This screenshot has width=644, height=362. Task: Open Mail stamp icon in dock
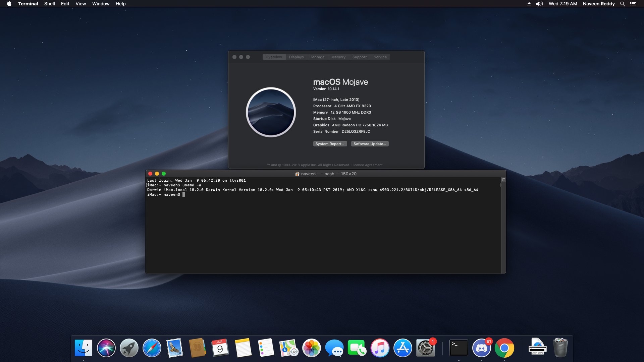pyautogui.click(x=174, y=348)
